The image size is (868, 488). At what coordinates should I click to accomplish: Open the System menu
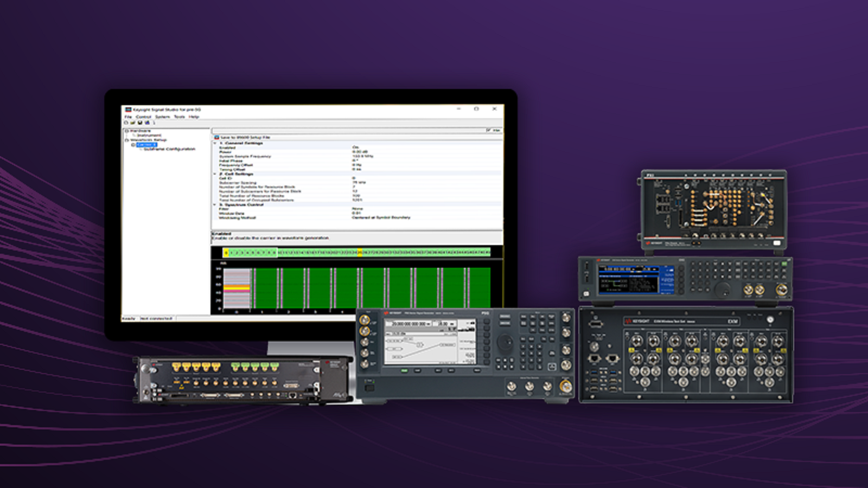coord(162,117)
